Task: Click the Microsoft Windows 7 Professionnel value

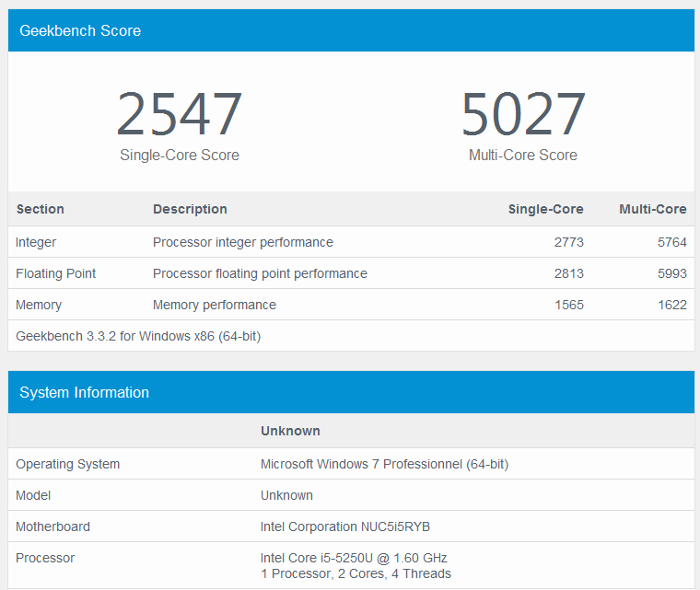Action: click(x=384, y=464)
